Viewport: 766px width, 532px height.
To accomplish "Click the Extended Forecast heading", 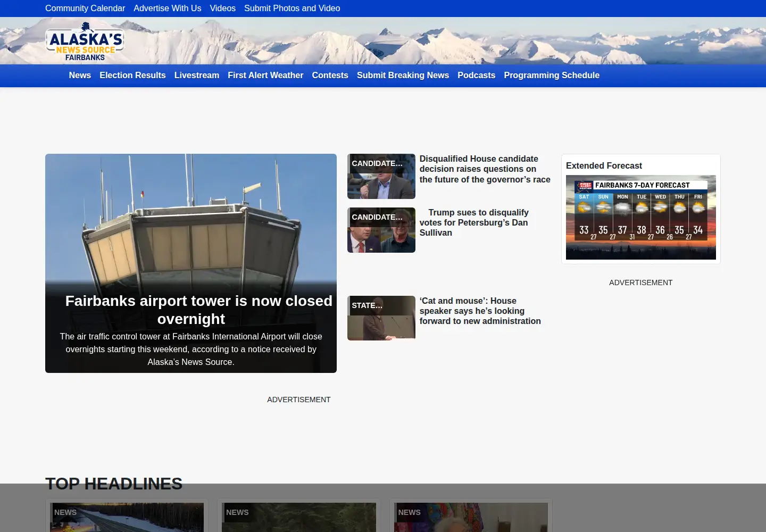I will 604,166.
